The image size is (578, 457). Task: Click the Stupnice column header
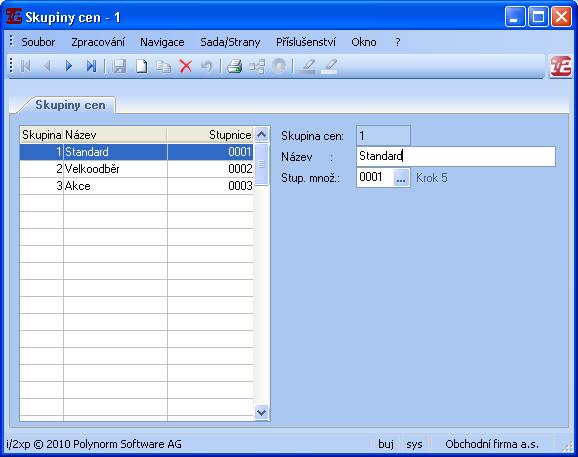click(x=210, y=135)
